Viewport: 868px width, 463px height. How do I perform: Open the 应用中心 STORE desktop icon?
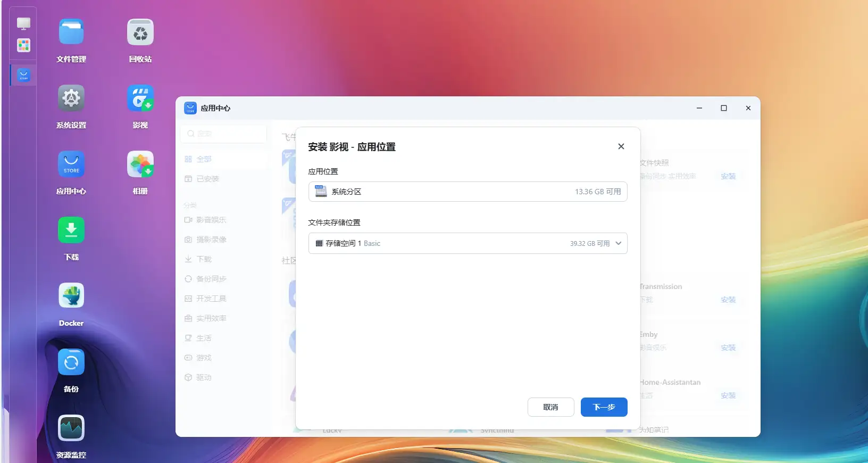pyautogui.click(x=71, y=164)
